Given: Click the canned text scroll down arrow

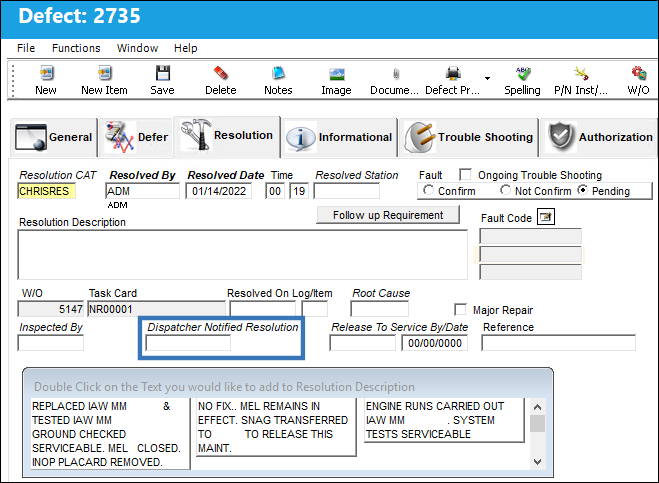Looking at the screenshot, I should click(x=538, y=462).
